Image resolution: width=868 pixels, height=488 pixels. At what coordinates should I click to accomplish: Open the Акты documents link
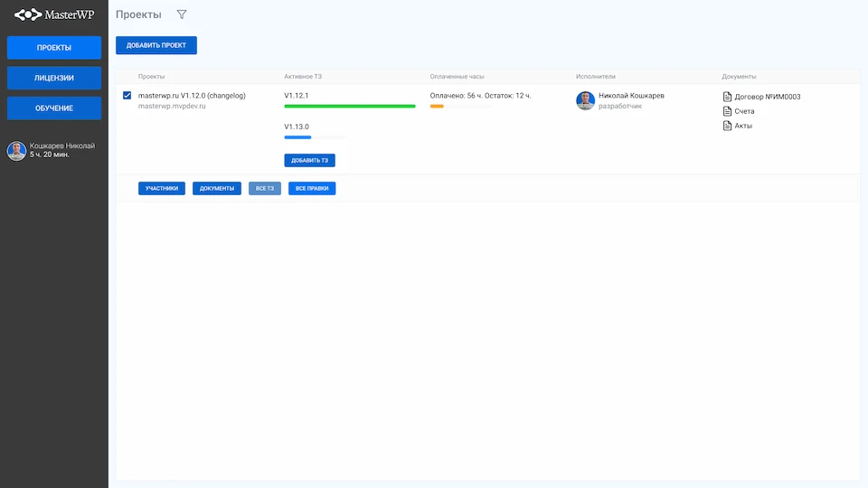(x=743, y=126)
